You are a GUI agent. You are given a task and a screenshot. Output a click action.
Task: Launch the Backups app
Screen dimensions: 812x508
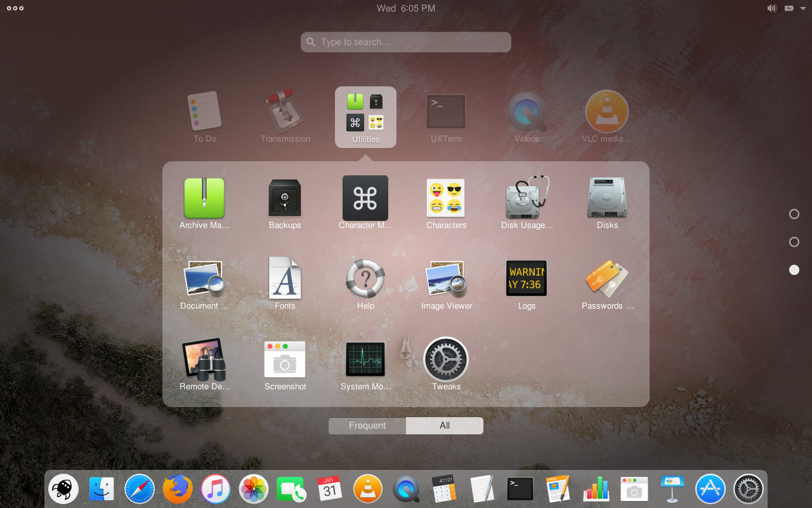tap(285, 203)
